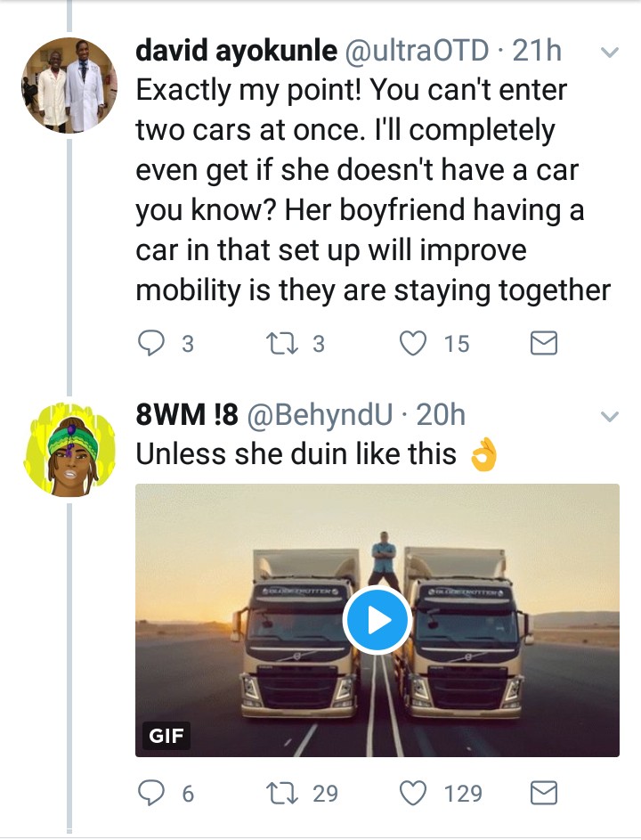Viewport: 641px width, 840px height.
Task: Reply to david ayokunle's tweet
Action: 151,344
